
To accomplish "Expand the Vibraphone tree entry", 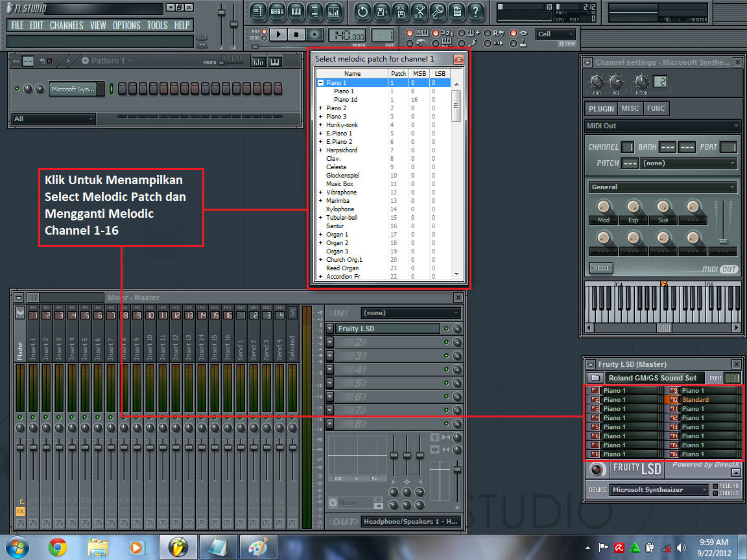I will (320, 192).
